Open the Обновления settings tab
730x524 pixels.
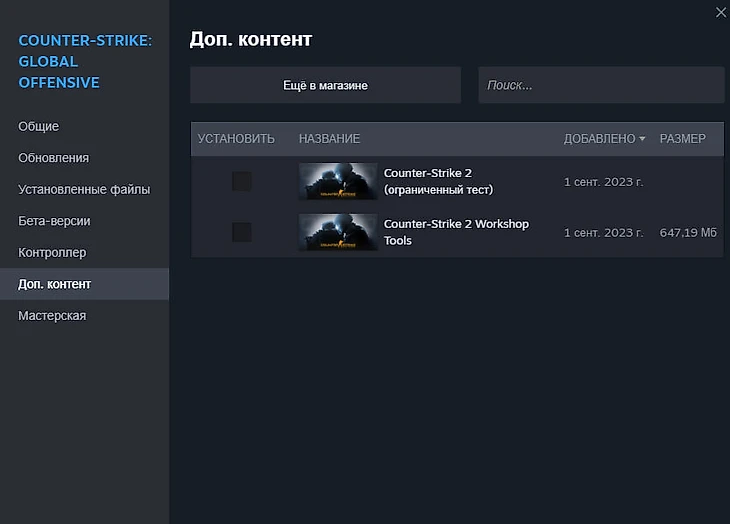54,158
